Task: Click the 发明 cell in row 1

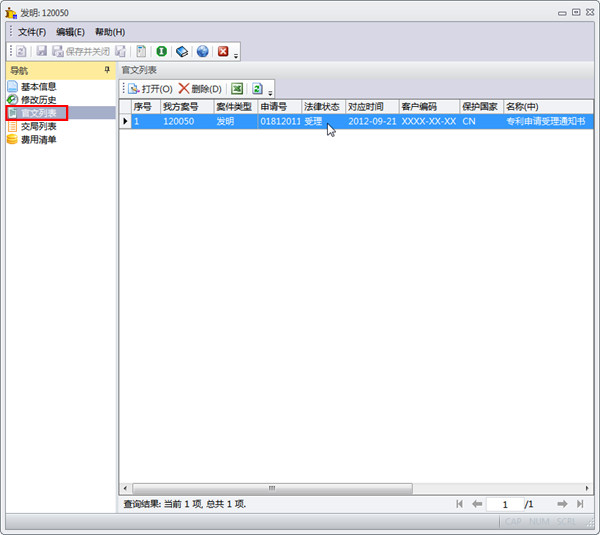Action: coord(235,121)
